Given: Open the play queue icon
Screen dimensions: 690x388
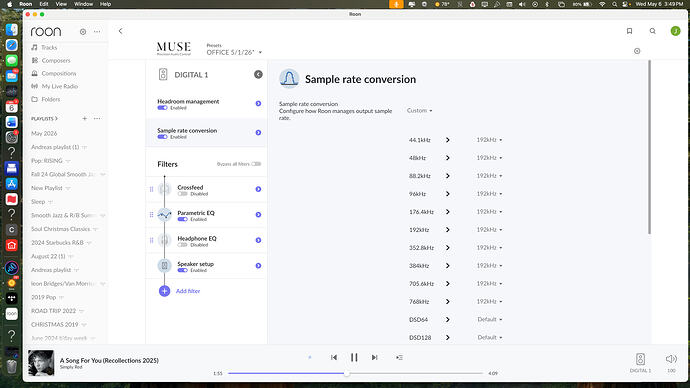Looking at the screenshot, I should click(399, 357).
